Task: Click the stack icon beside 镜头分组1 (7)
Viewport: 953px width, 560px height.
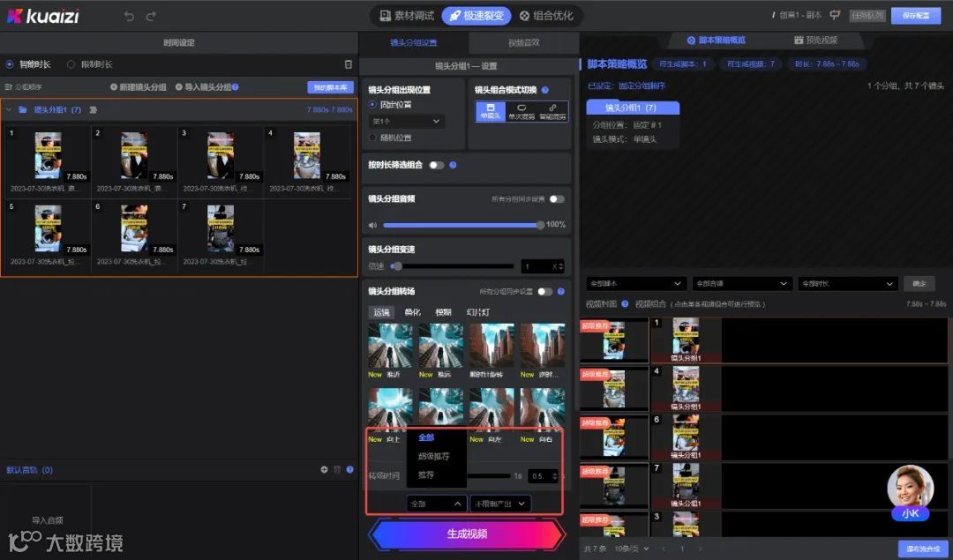Action: click(93, 110)
